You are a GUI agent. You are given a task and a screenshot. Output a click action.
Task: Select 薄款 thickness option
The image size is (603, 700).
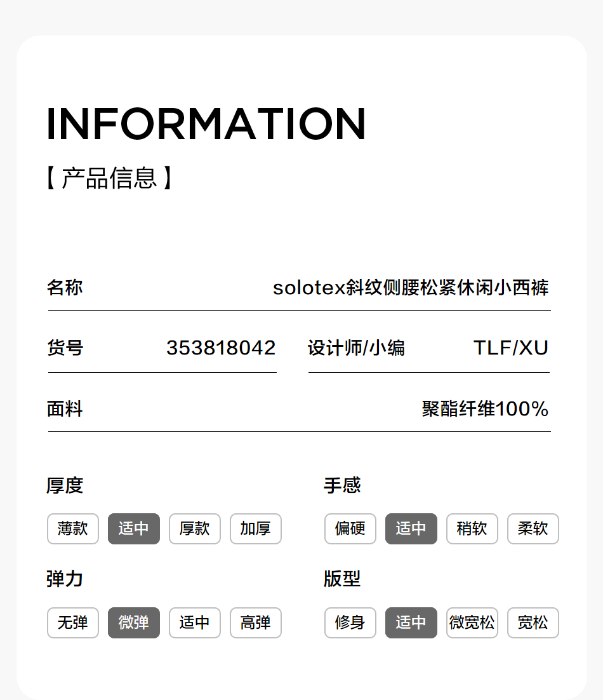(x=73, y=528)
